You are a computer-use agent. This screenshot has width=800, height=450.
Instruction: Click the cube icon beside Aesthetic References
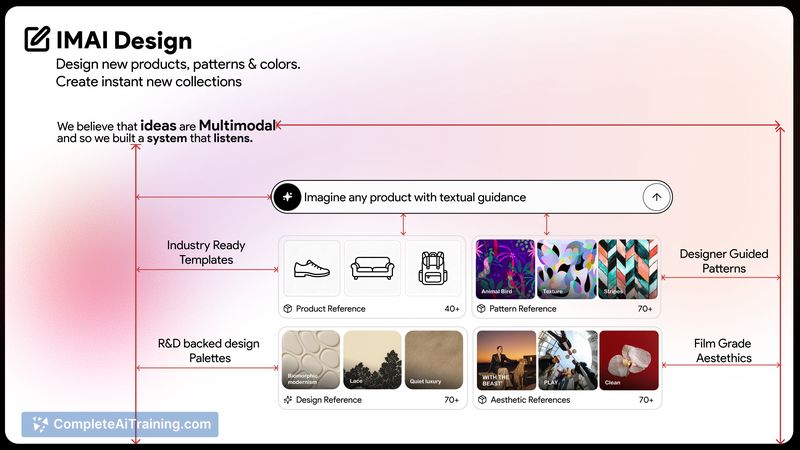coord(482,400)
